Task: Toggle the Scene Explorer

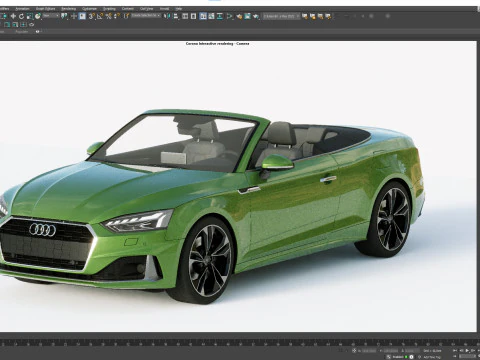Action: (185, 16)
